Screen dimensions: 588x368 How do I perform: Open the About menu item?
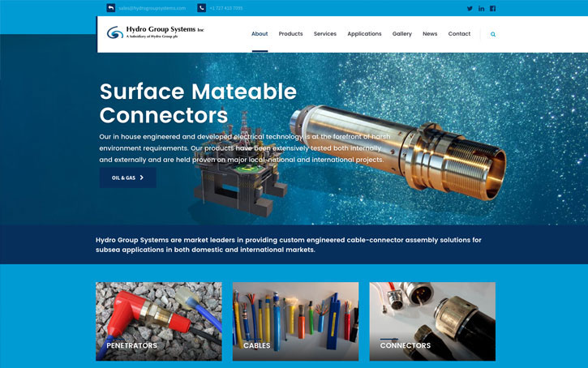(260, 34)
